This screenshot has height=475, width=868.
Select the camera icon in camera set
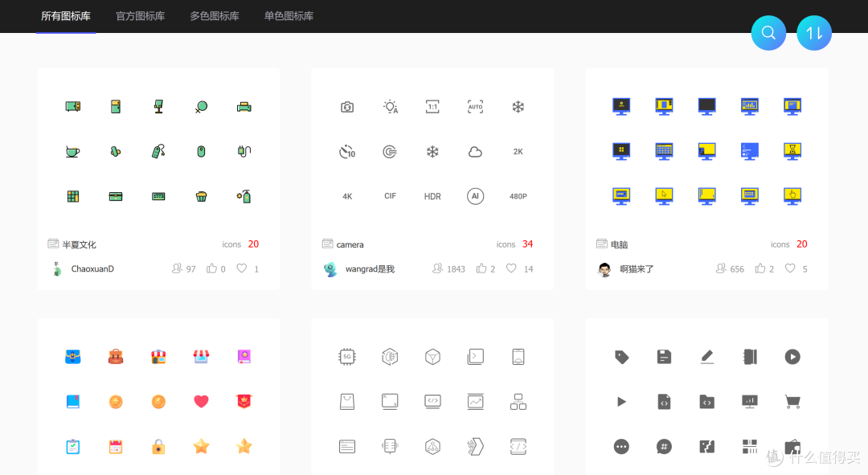pos(347,107)
